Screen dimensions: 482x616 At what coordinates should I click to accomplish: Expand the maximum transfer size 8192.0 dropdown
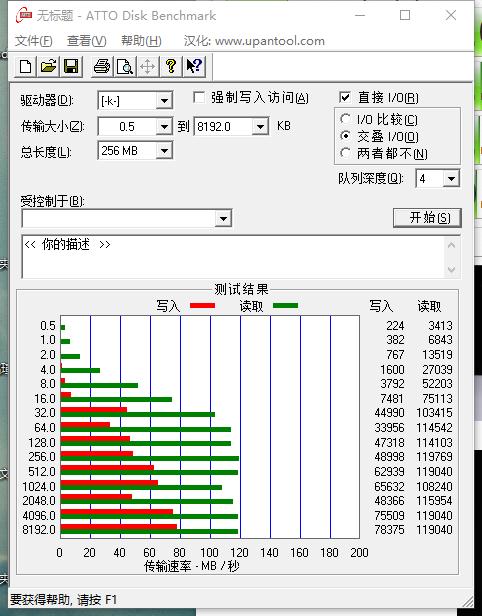(x=260, y=126)
